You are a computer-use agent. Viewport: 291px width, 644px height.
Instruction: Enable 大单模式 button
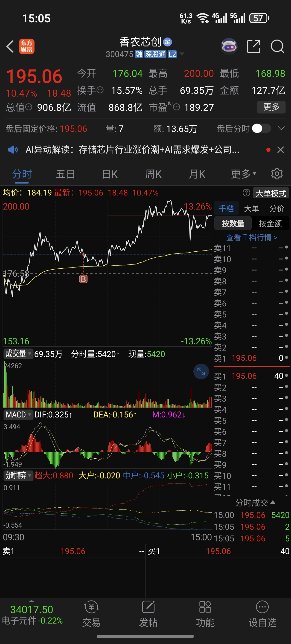(271, 193)
